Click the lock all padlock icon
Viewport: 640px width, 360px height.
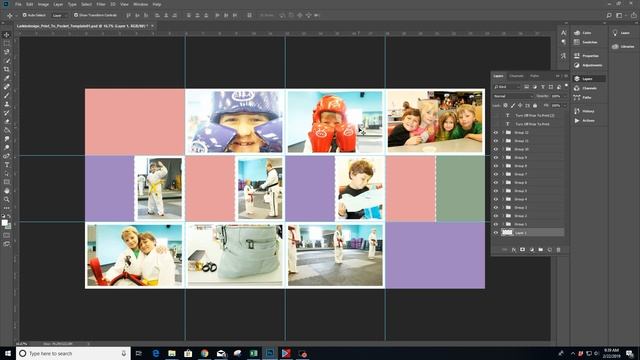point(535,105)
